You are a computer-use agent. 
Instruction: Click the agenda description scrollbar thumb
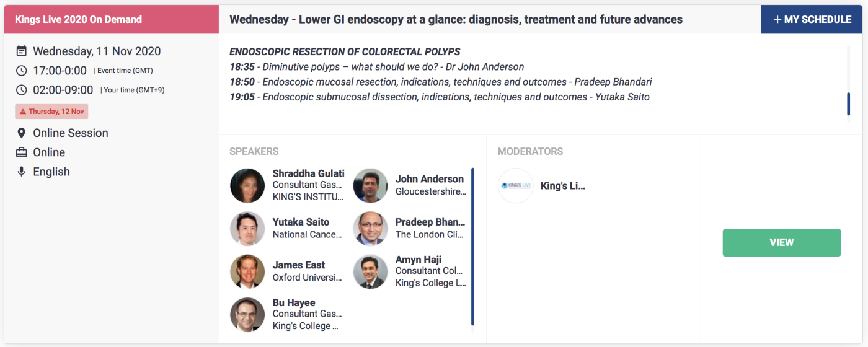(848, 103)
